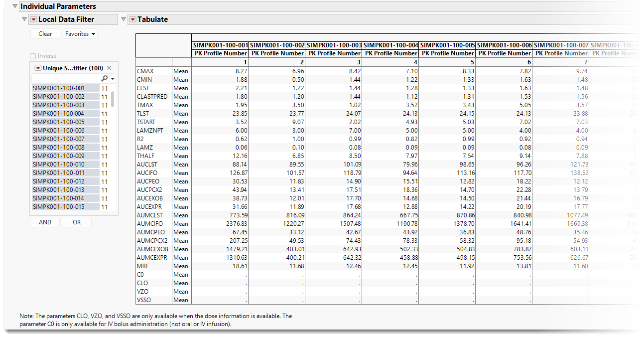Select SIMPK001-100-015 in filter list

coord(66,207)
